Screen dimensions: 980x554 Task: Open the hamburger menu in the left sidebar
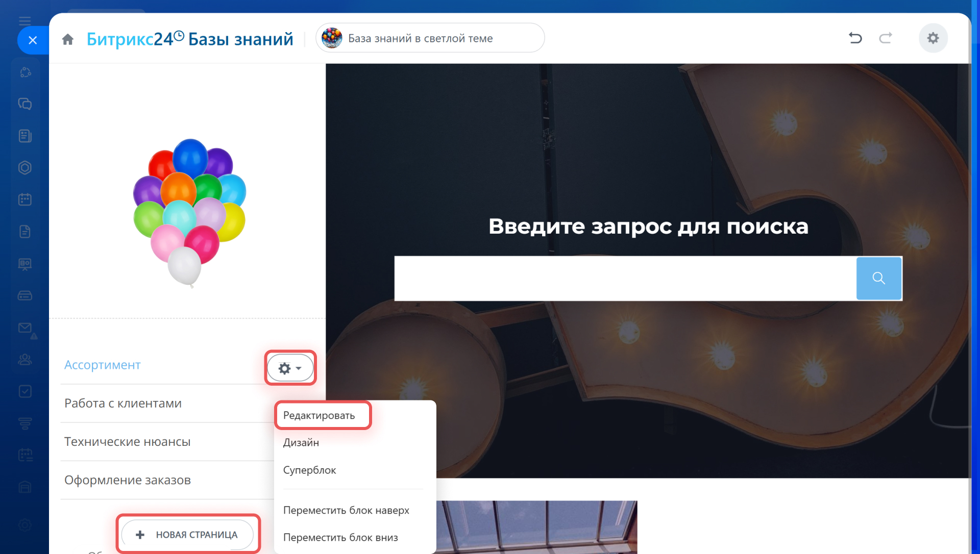coord(25,21)
